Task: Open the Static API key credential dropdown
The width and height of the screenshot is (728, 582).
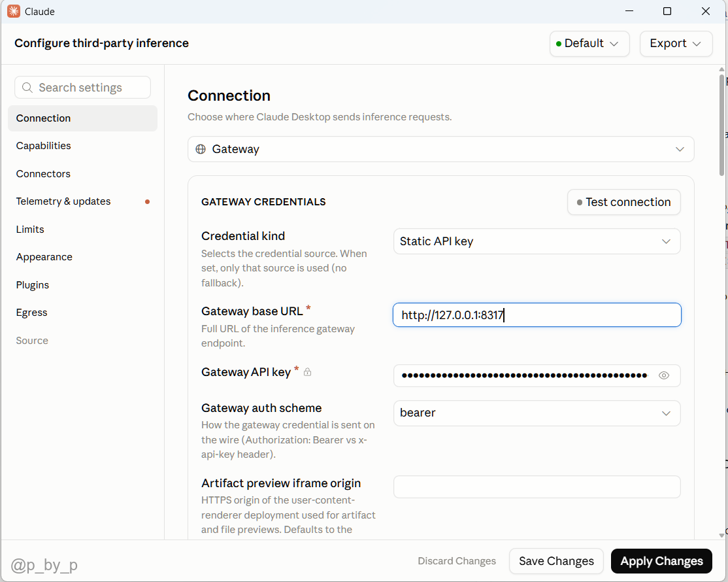Action: [x=537, y=241]
